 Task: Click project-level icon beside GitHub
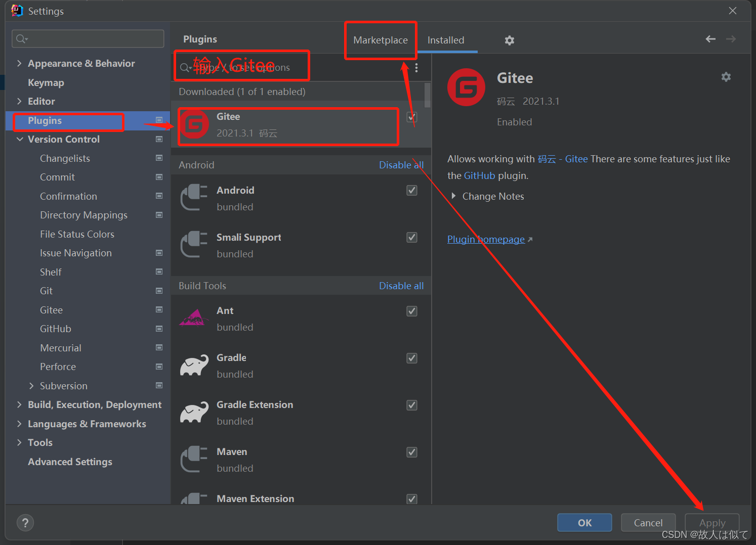[159, 329]
